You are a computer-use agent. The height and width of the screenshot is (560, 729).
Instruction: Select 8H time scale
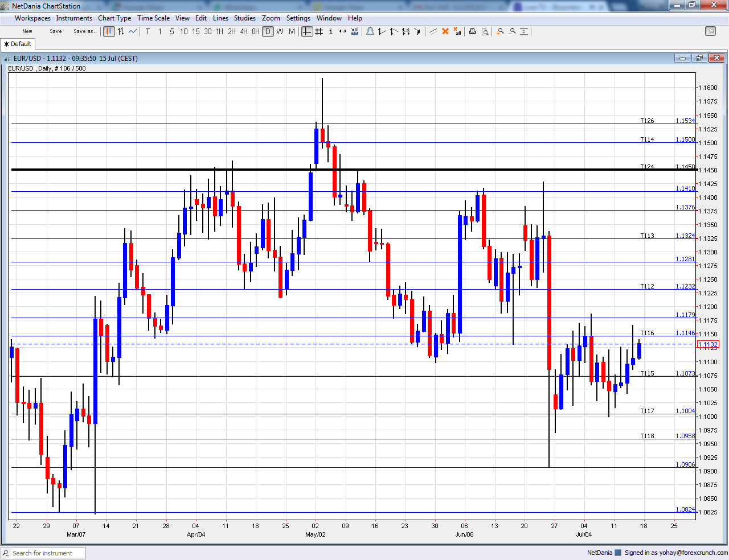(x=256, y=31)
